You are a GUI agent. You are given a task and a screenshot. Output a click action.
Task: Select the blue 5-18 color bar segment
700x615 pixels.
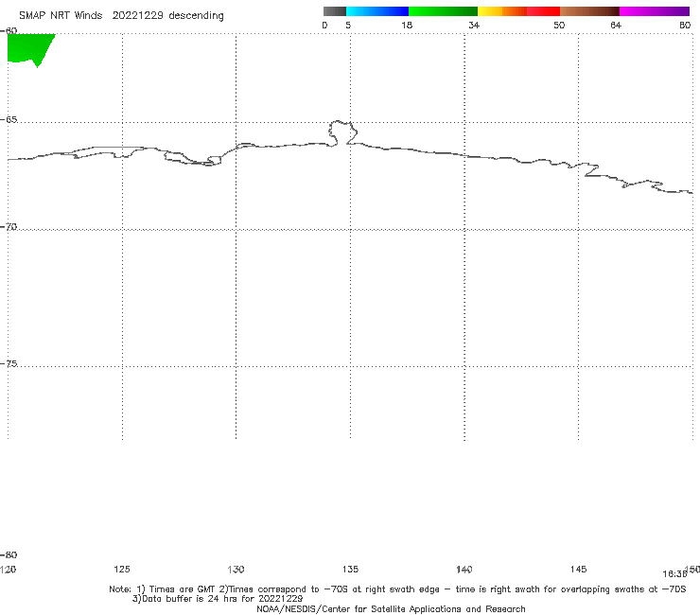(377, 11)
